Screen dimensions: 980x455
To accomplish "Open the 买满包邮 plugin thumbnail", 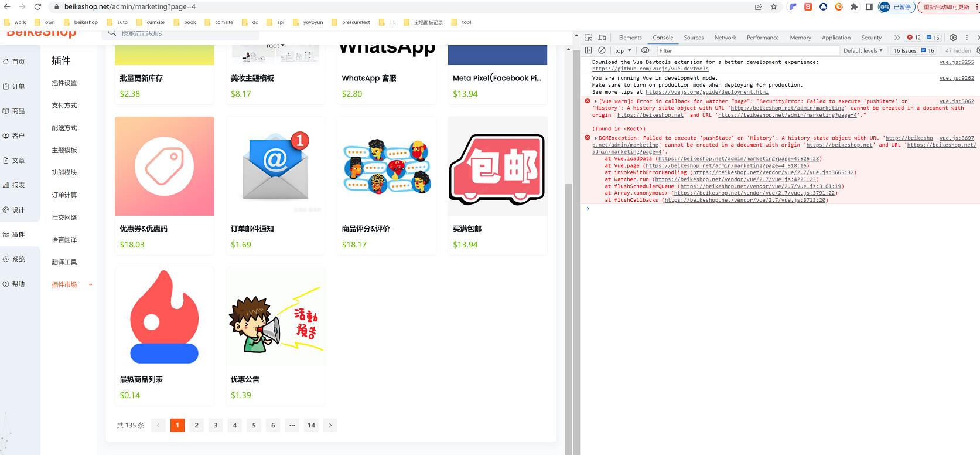I will click(497, 166).
